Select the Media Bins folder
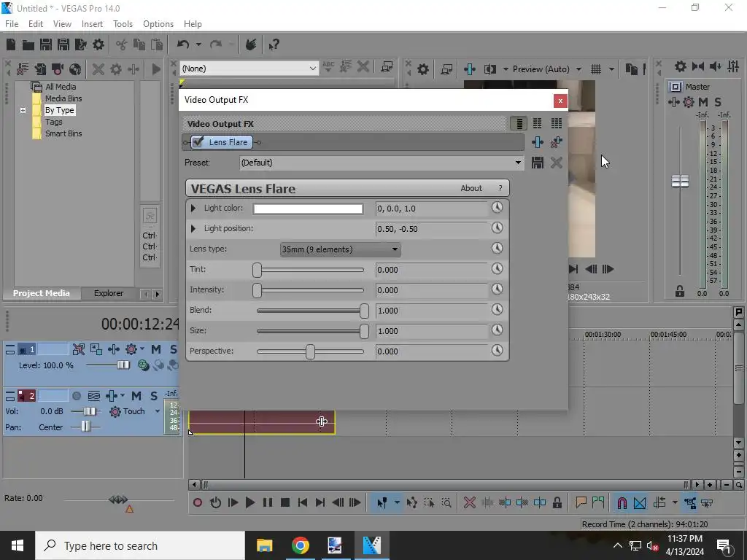Image resolution: width=747 pixels, height=560 pixels. (x=63, y=98)
